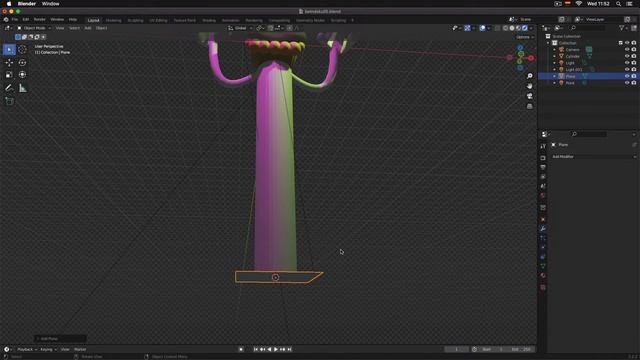The height and width of the screenshot is (360, 640).
Task: Disable Cylinder in renders camera icon
Action: click(634, 56)
